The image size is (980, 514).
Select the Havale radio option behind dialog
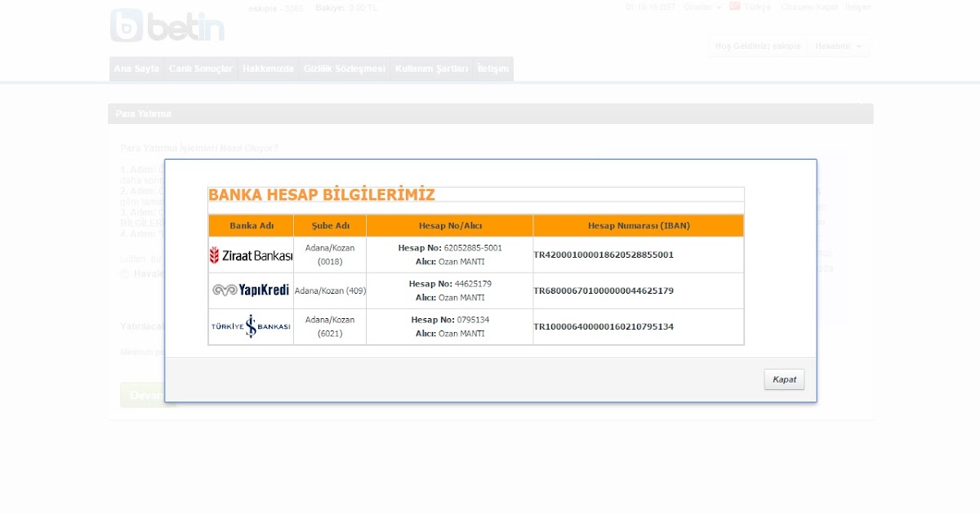click(124, 274)
